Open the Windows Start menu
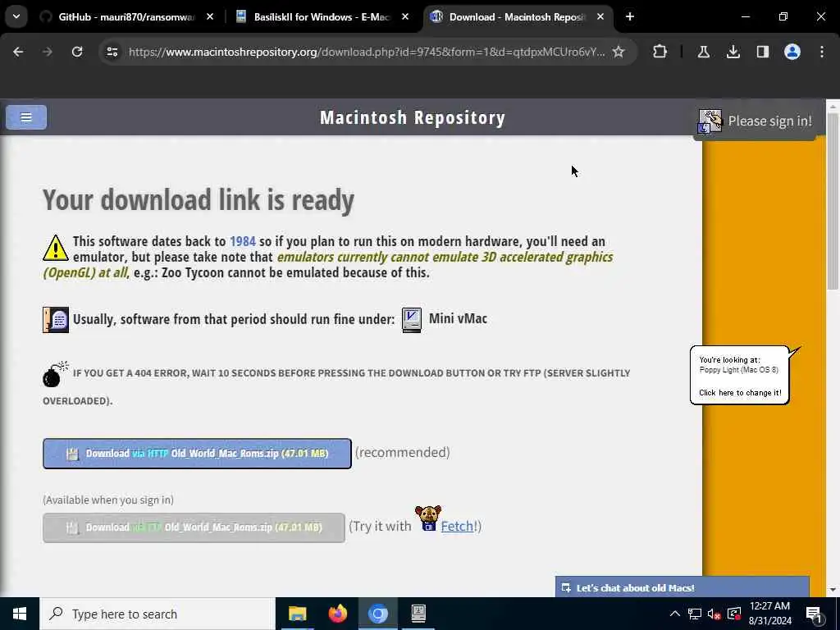Viewport: 840px width, 630px height. 20,614
